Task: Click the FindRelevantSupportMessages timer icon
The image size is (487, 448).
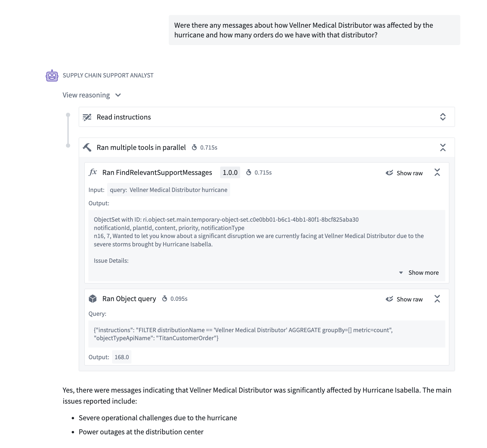Action: pos(249,173)
